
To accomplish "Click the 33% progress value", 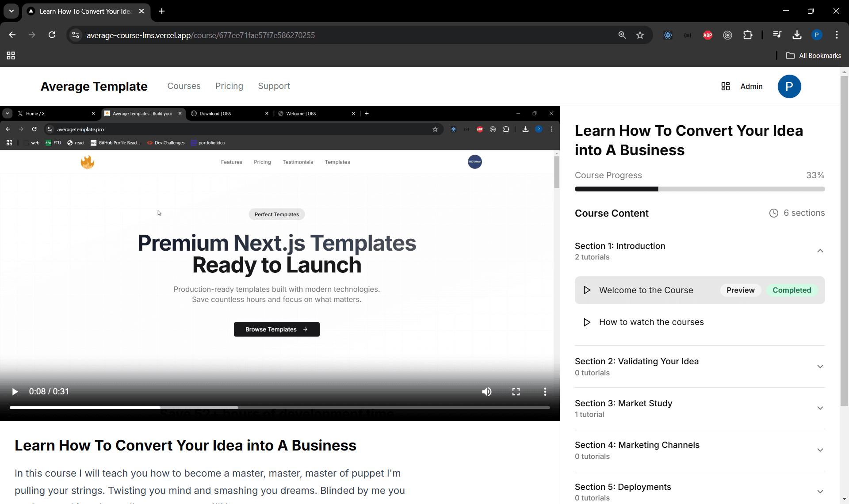I will (x=815, y=175).
